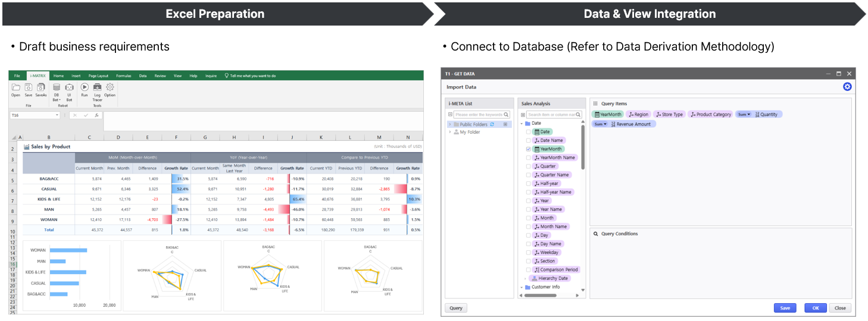Viewport: 868px width, 321px height.
Task: Open the Option gear in Tools group
Action: [110, 87]
